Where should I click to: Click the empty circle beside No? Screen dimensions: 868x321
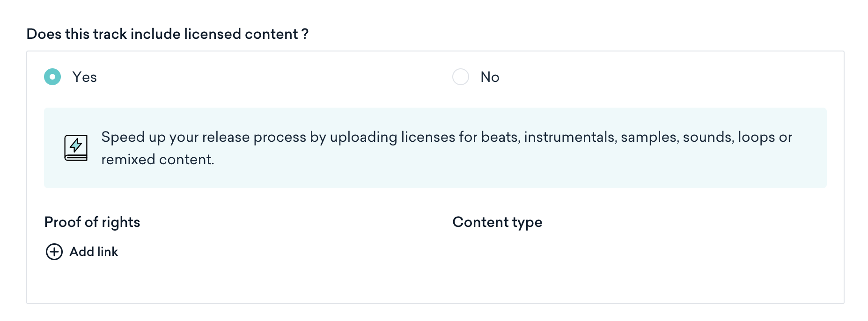click(x=461, y=77)
